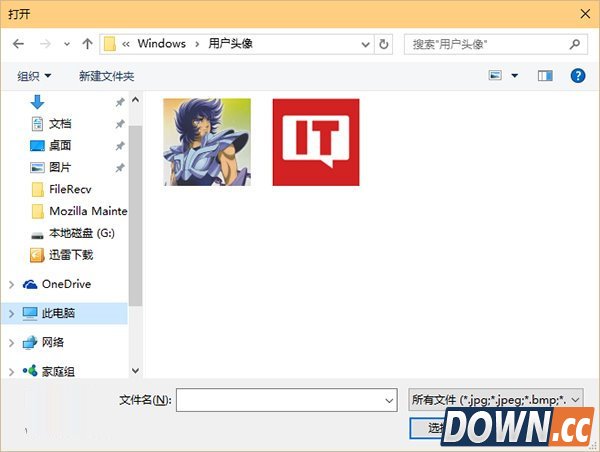Select the anime character avatar image
This screenshot has height=452, width=600.
tap(207, 142)
